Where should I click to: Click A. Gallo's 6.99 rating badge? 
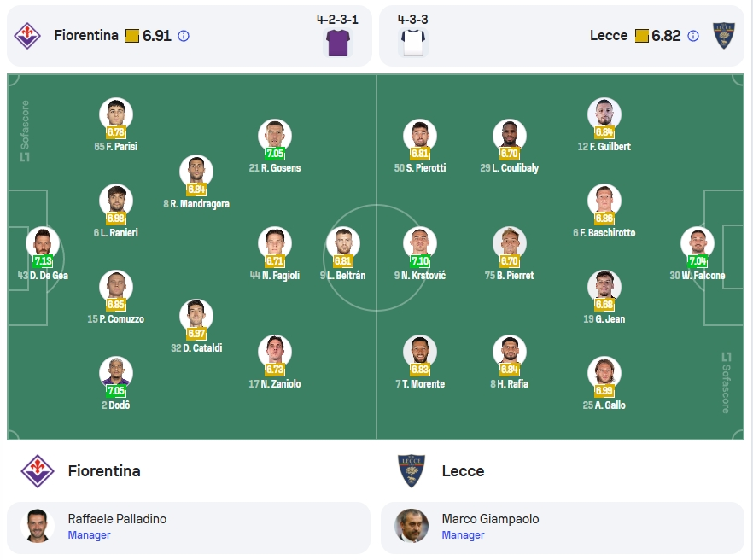click(x=604, y=390)
